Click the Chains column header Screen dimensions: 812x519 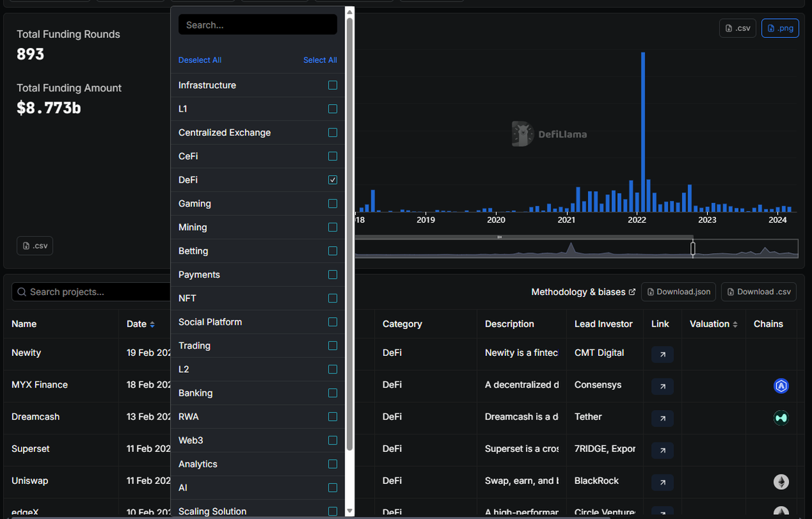coord(769,324)
